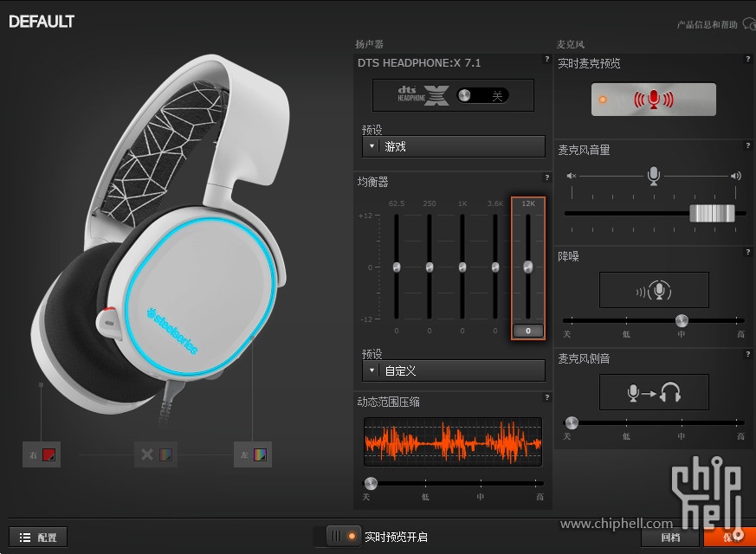Click the muted speaker icon above mic volume
The image size is (756, 554).
(572, 176)
